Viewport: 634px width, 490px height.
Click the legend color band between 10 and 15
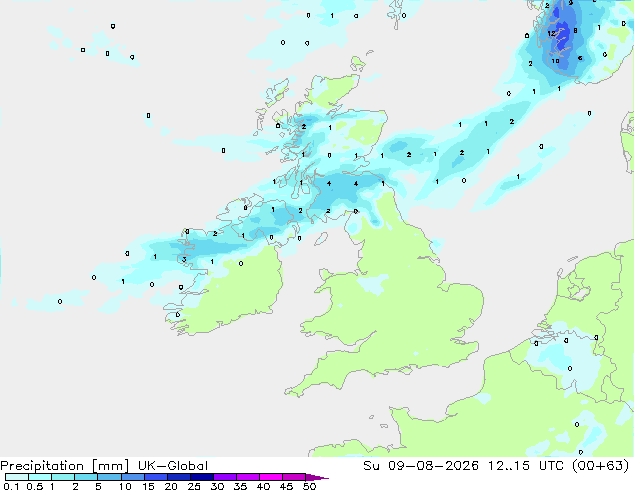(132, 477)
